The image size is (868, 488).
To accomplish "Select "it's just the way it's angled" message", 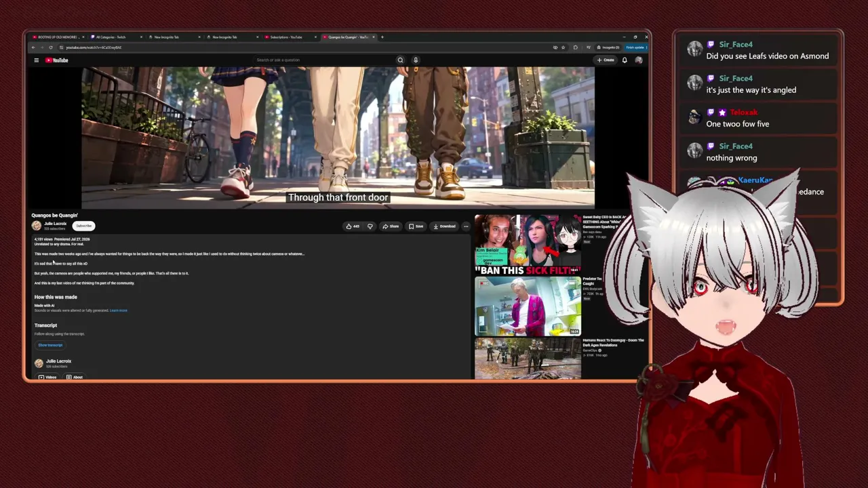I will coord(751,90).
